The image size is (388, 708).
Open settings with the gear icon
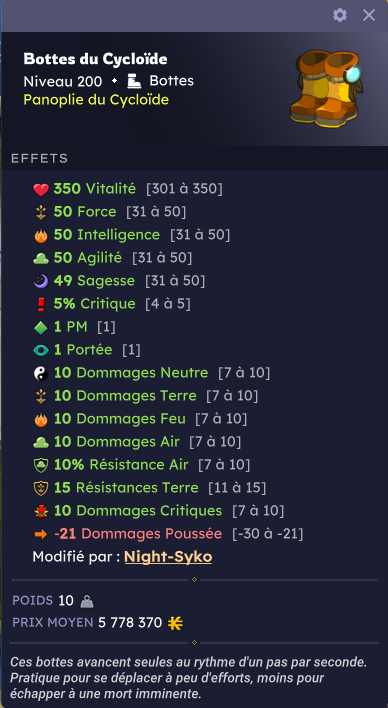[x=340, y=15]
